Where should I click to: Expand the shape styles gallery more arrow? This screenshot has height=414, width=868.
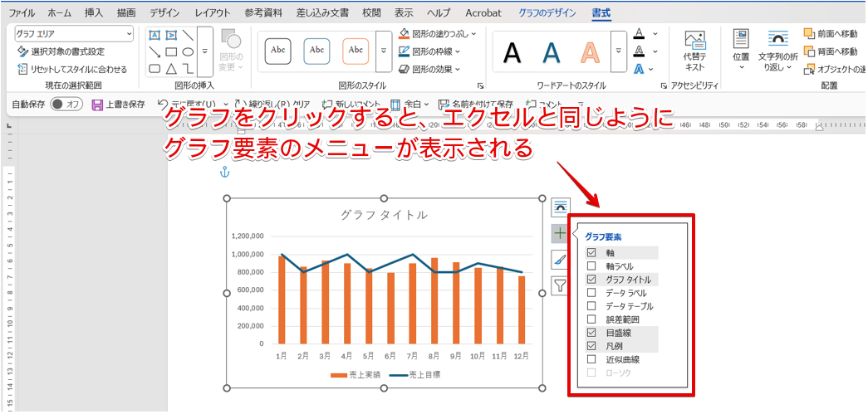click(384, 51)
